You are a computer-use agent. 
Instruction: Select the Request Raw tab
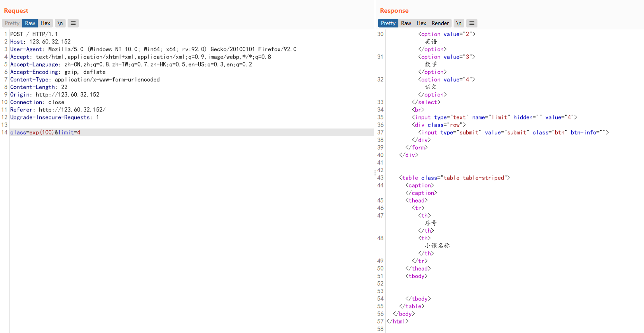click(30, 23)
